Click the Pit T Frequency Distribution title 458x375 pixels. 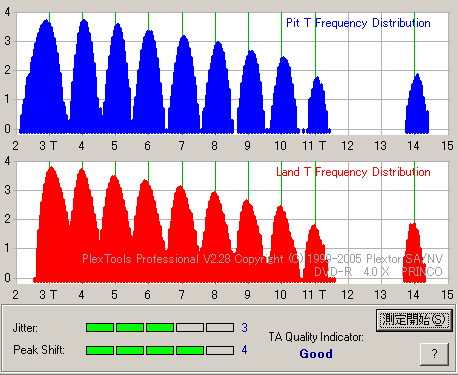point(358,23)
